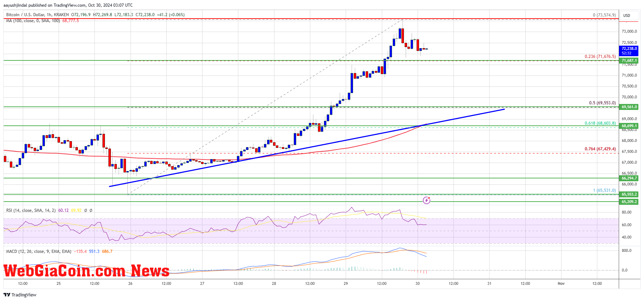Viewport: 644px width, 301px height.
Task: Click the 73,000.0 price axis tick
Action: point(629,31)
